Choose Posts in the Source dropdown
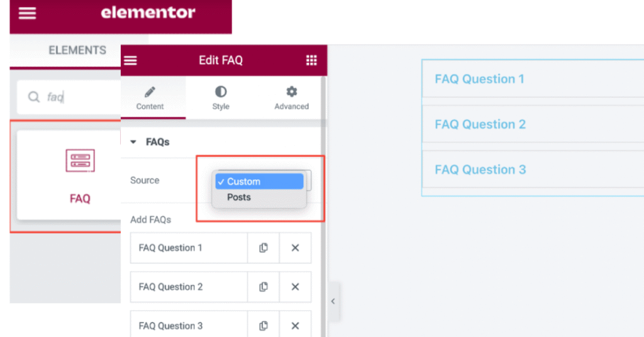Viewport: 644px width, 337px height. click(239, 197)
